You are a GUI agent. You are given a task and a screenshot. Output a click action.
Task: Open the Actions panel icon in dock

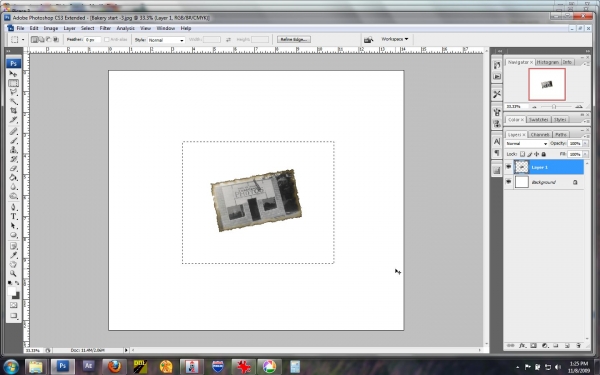[497, 77]
